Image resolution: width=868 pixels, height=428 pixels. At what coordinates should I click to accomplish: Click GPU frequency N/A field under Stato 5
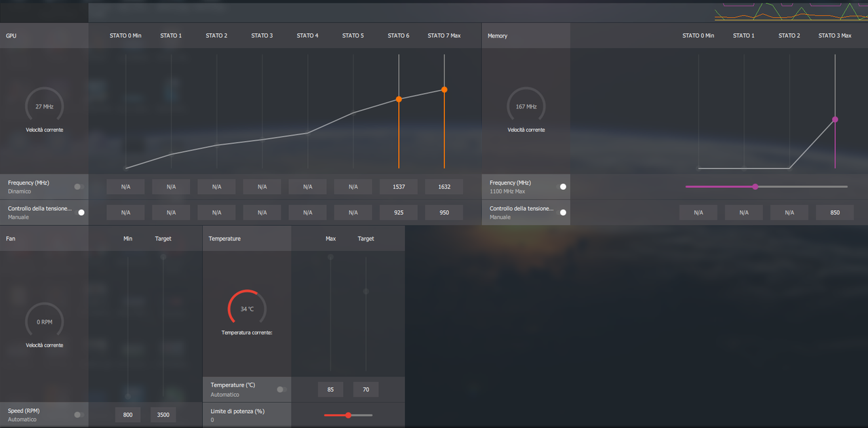coord(353,187)
